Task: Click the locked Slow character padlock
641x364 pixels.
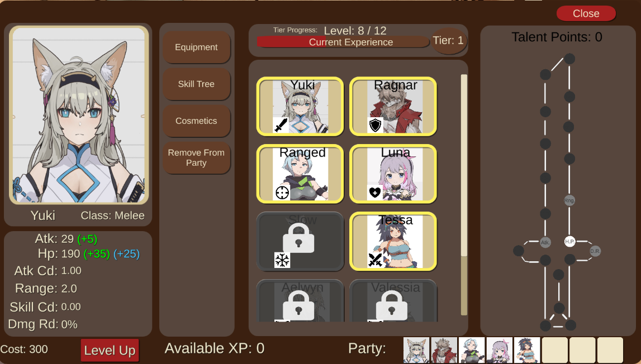Action: click(x=298, y=238)
